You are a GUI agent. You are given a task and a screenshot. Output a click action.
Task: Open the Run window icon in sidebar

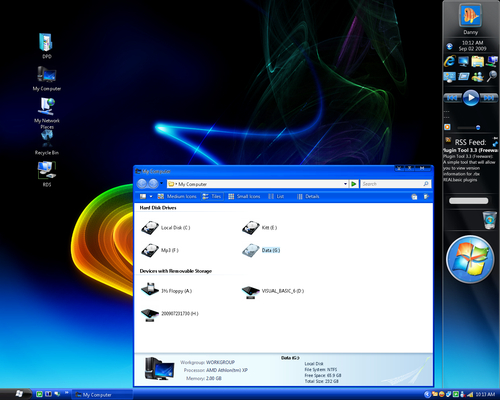click(x=464, y=77)
